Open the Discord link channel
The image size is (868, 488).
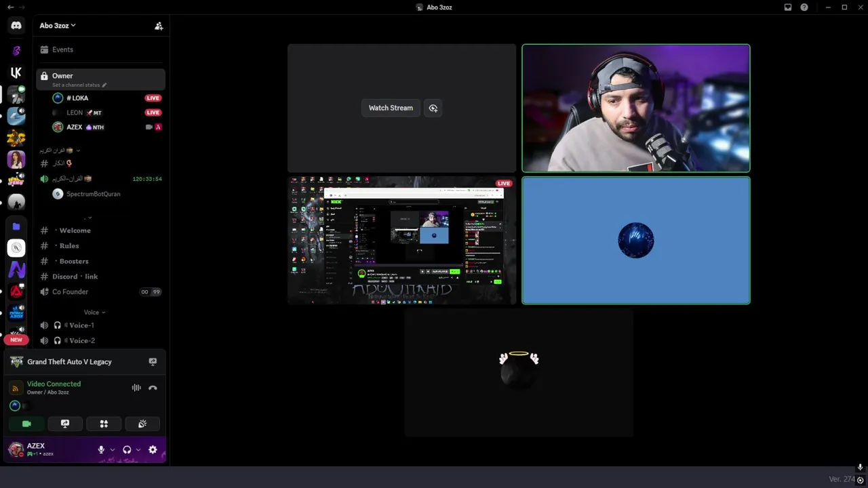click(100, 277)
